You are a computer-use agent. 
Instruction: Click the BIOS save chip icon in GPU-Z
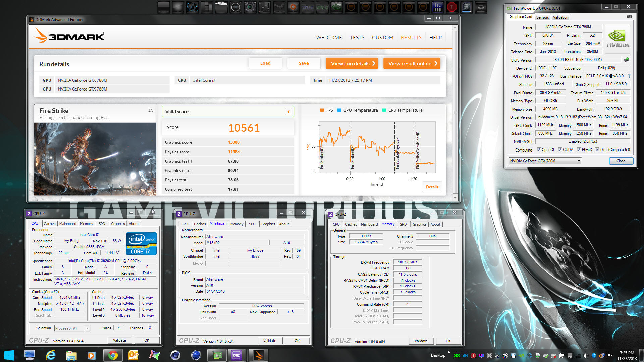[626, 60]
